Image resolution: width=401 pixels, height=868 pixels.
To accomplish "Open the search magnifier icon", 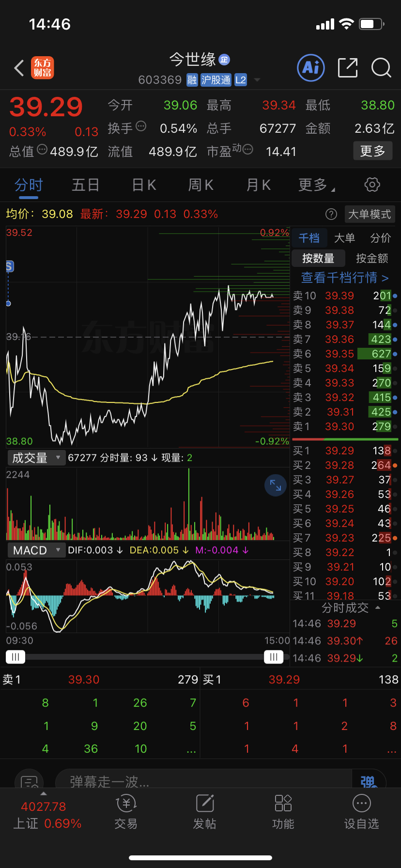I will click(x=381, y=68).
